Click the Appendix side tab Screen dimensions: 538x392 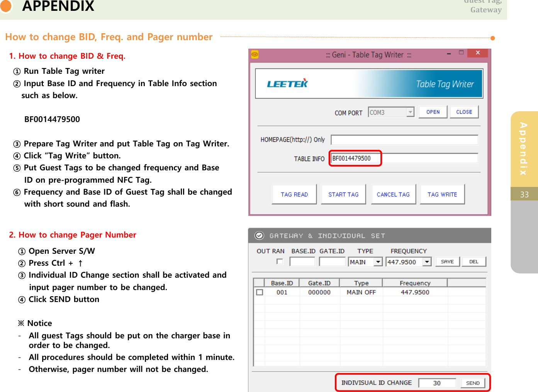pos(524,149)
